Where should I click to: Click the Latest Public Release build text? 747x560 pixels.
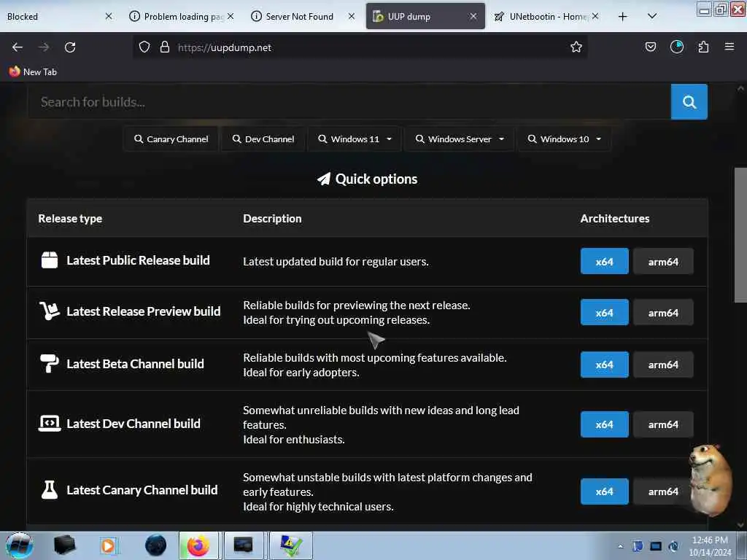pyautogui.click(x=138, y=260)
